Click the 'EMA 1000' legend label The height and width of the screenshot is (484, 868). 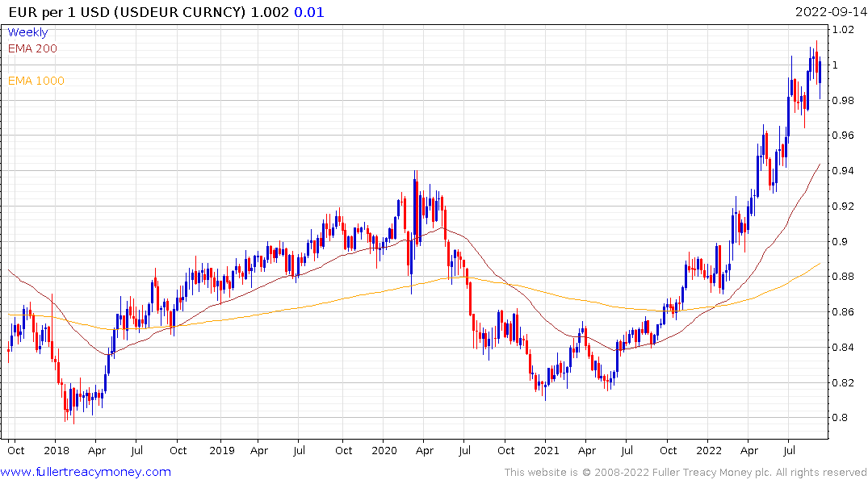point(36,81)
